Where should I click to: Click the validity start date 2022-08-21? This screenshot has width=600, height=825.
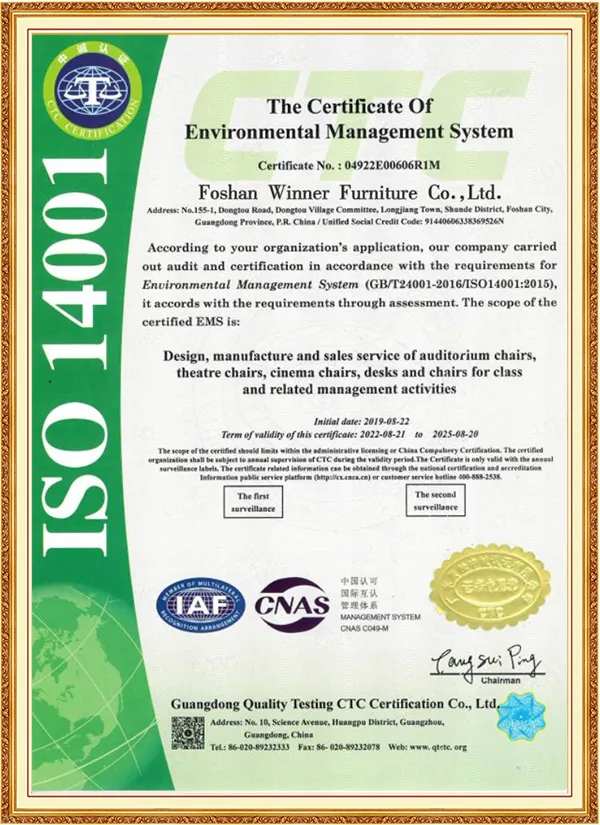382,435
